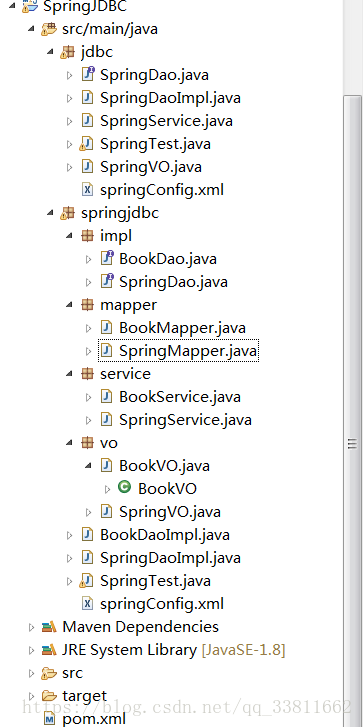
Task: Collapse the mapper package
Action: (70, 305)
